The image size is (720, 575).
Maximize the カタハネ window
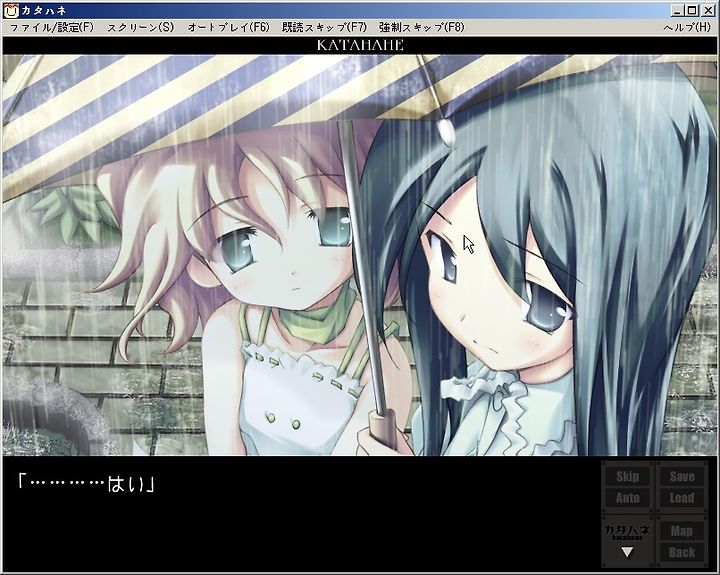tap(692, 10)
